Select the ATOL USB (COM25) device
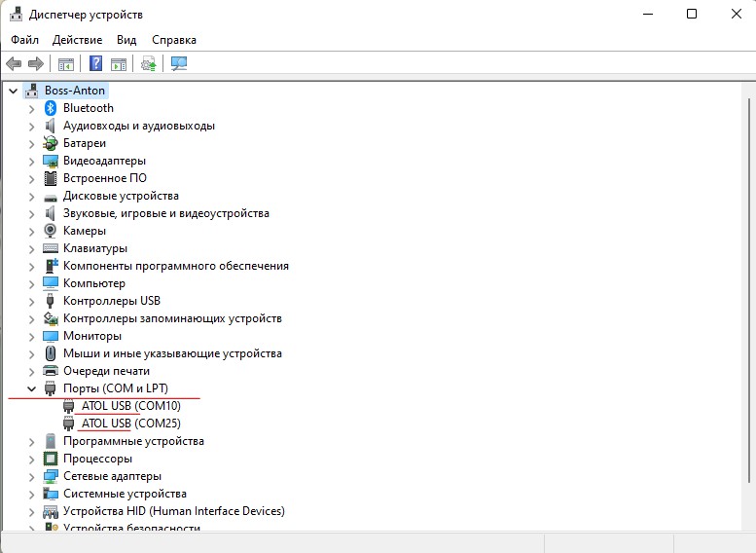 click(x=130, y=424)
